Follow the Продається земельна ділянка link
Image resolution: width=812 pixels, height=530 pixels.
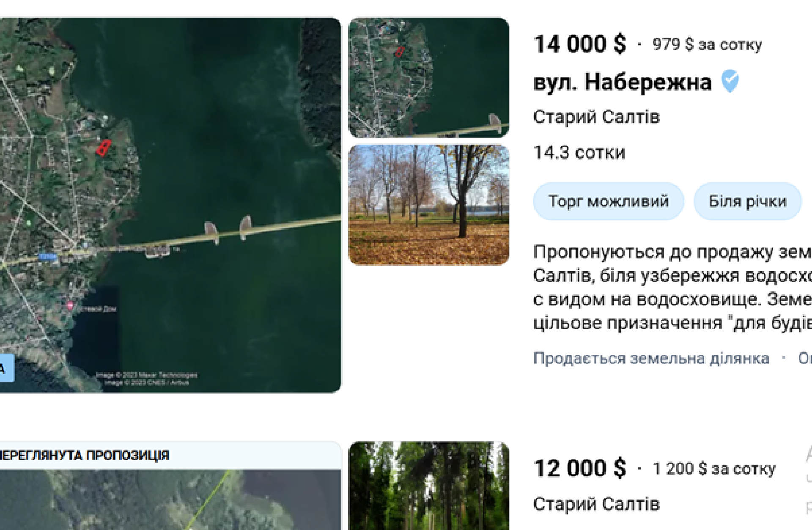pos(651,358)
